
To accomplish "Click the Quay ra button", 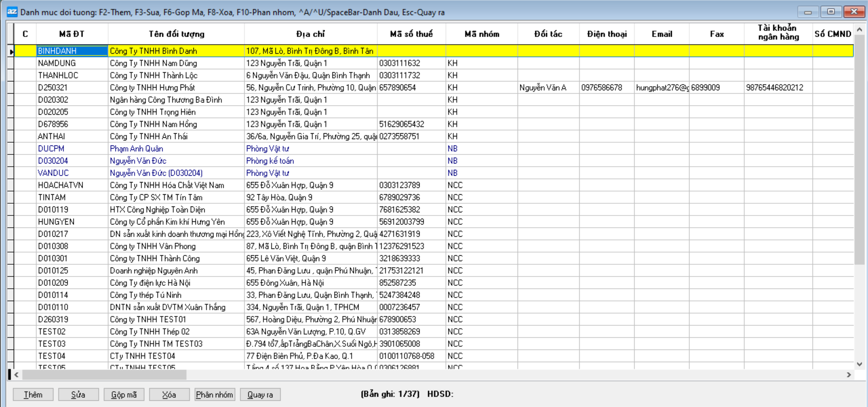I will (x=260, y=394).
